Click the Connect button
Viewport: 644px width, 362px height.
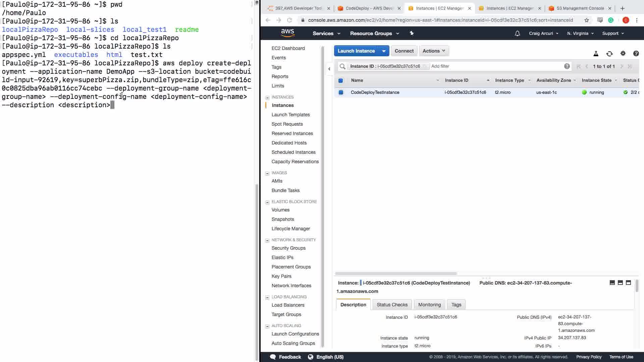coord(404,51)
